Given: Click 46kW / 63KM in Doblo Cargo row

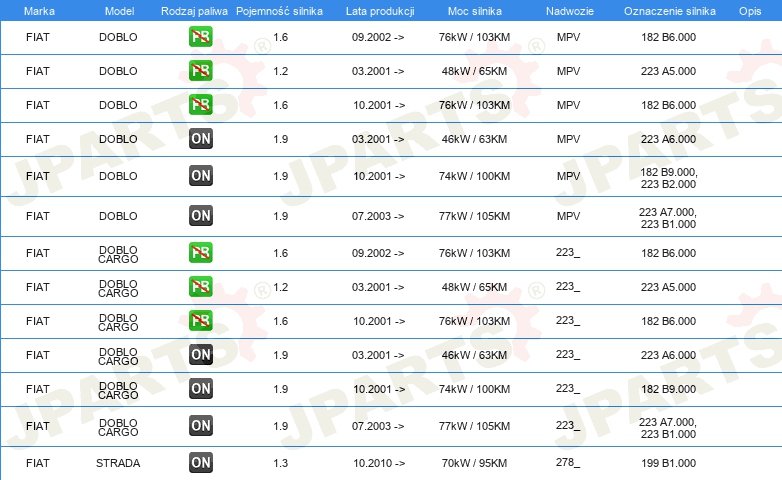Looking at the screenshot, I should pos(474,355).
